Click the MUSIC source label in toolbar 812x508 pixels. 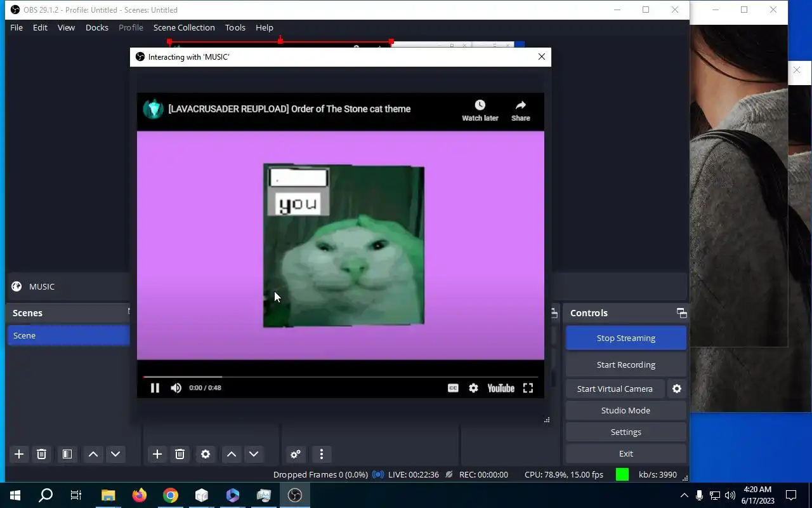pos(42,286)
